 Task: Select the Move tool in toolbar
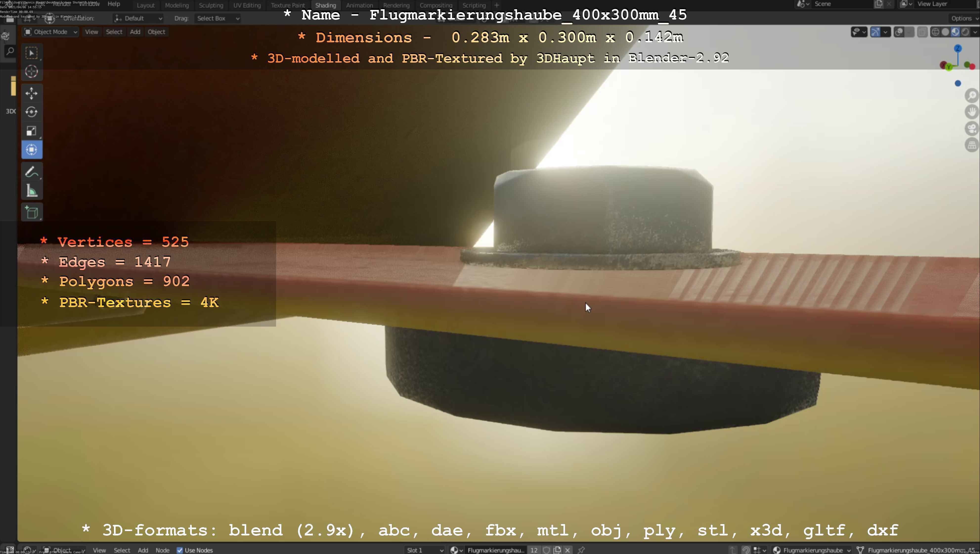coord(32,93)
